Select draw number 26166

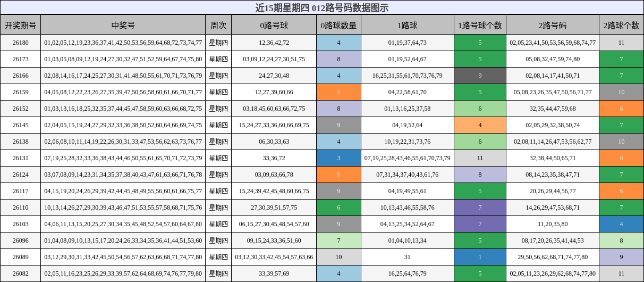tap(21, 76)
